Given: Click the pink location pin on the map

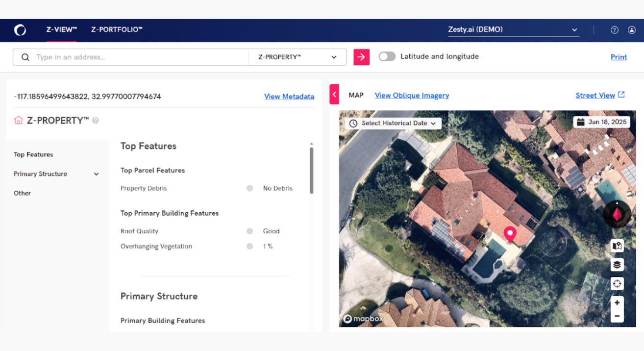Looking at the screenshot, I should [510, 234].
